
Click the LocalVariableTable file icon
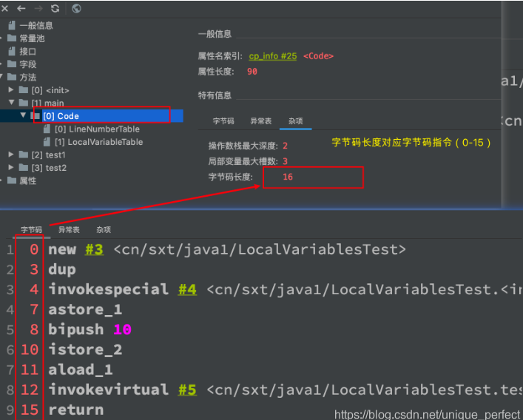click(47, 142)
